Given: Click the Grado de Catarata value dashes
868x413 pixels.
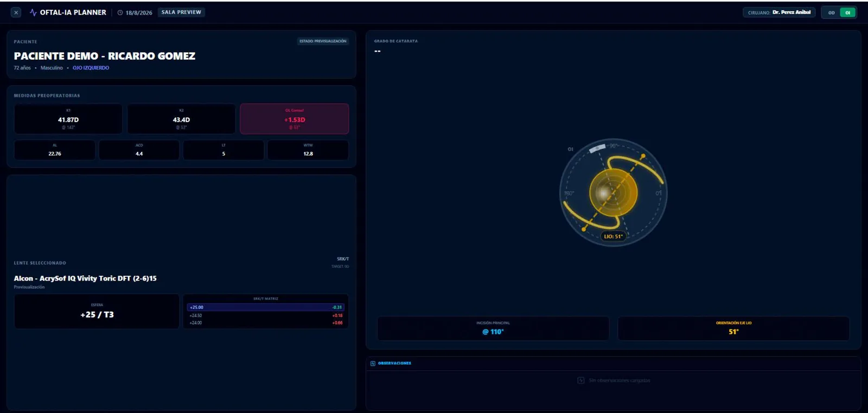Looking at the screenshot, I should (x=377, y=51).
